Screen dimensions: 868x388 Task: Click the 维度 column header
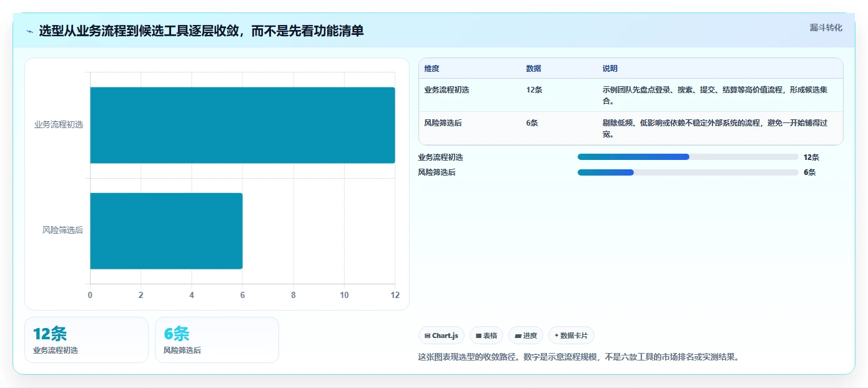pos(432,69)
